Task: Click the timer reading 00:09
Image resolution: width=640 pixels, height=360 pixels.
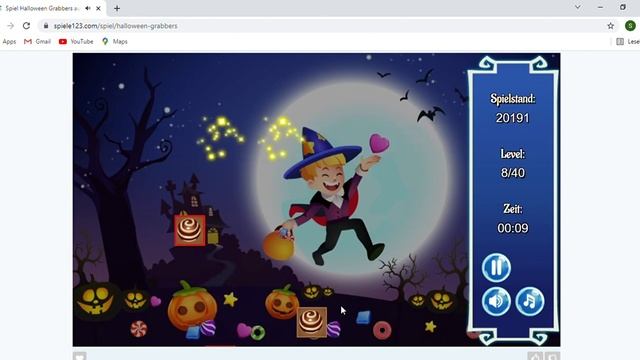Action: 513,228
